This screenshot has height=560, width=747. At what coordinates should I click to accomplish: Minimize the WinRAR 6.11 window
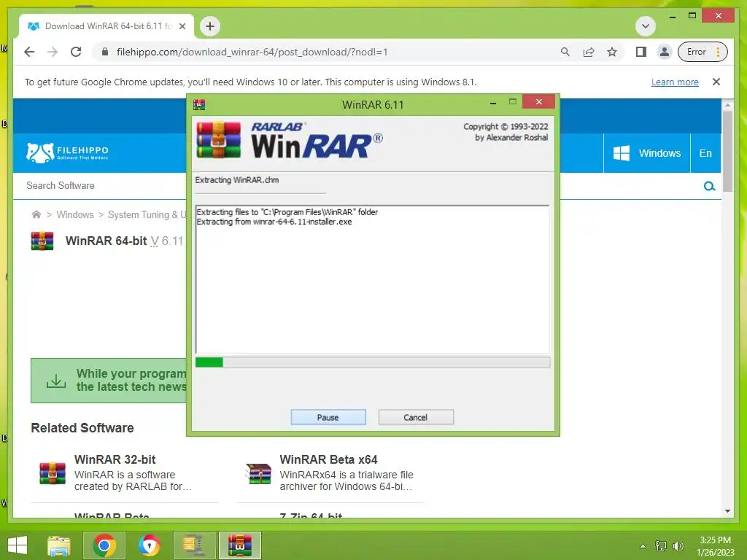[x=493, y=103]
